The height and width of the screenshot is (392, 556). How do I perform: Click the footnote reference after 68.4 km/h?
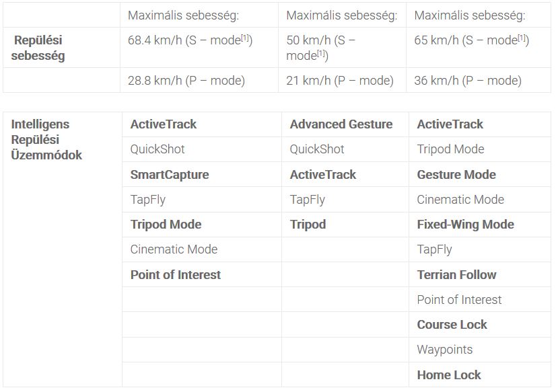[246, 38]
